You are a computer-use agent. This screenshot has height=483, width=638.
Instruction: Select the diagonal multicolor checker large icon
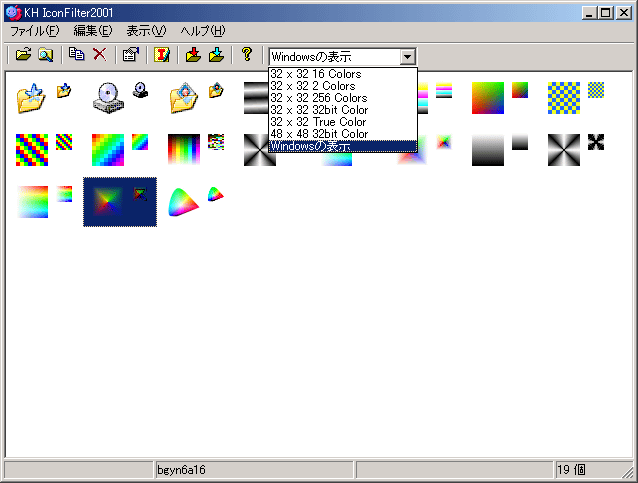(x=32, y=150)
